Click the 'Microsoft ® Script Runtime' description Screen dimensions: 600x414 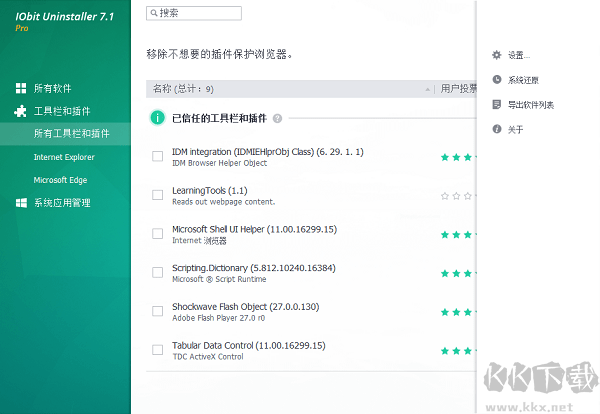coord(219,279)
